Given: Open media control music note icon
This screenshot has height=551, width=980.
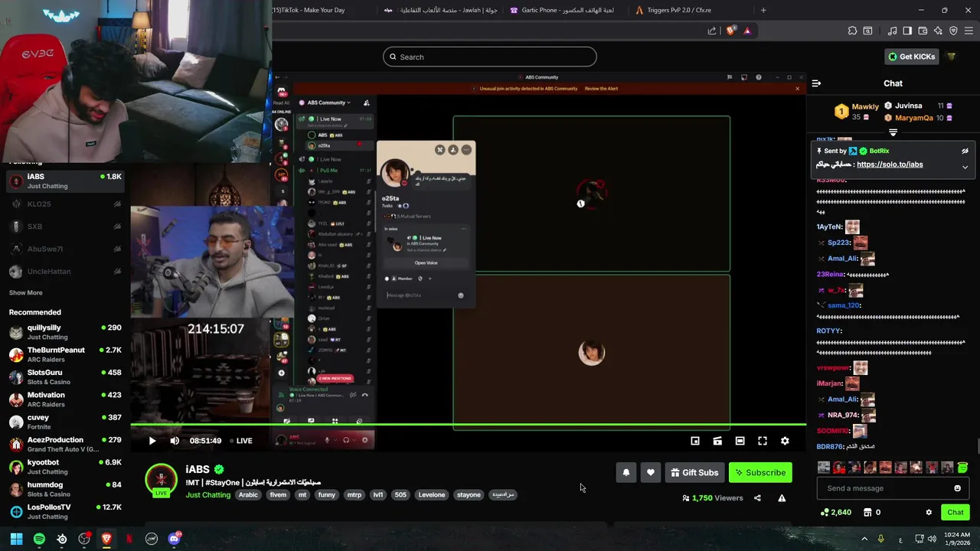Looking at the screenshot, I should pos(892,31).
